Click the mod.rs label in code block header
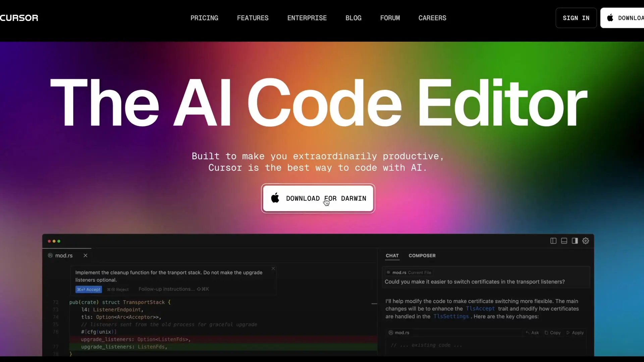The width and height of the screenshot is (644, 362). 402,333
